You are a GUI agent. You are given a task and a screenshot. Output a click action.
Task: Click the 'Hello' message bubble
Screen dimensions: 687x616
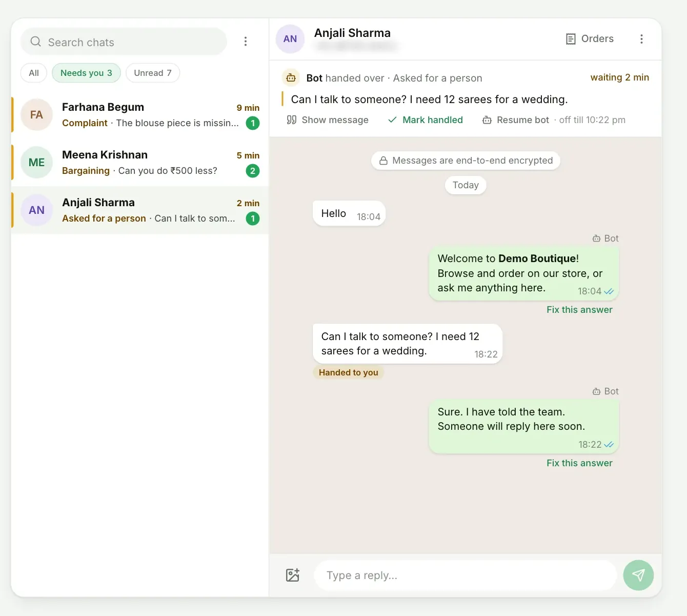pos(349,213)
